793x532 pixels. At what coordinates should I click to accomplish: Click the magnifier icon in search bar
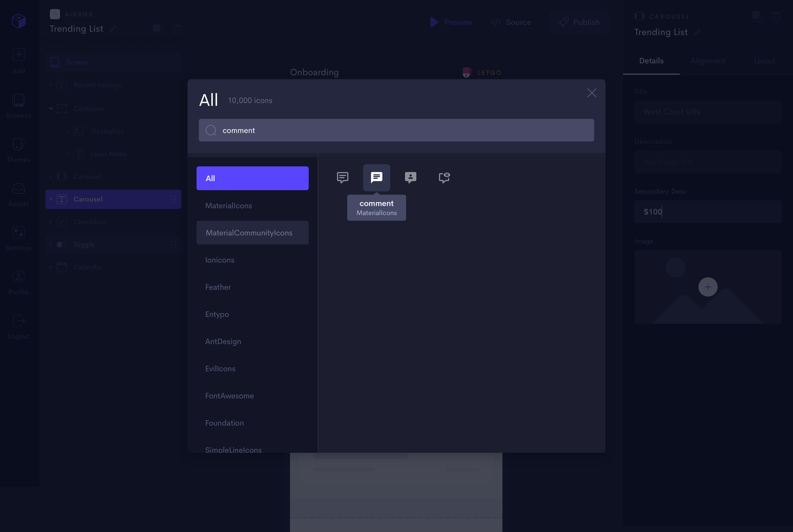pyautogui.click(x=211, y=130)
